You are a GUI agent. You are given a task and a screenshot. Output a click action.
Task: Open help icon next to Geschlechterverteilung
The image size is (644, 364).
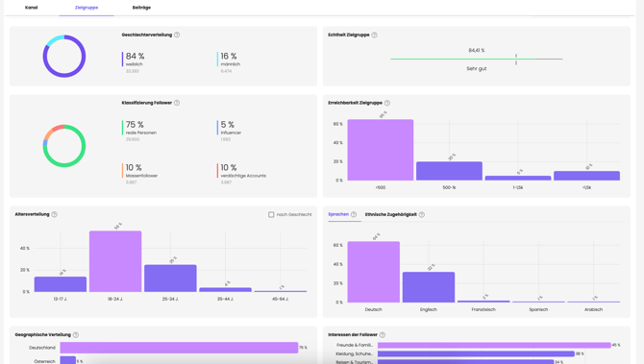pos(177,35)
